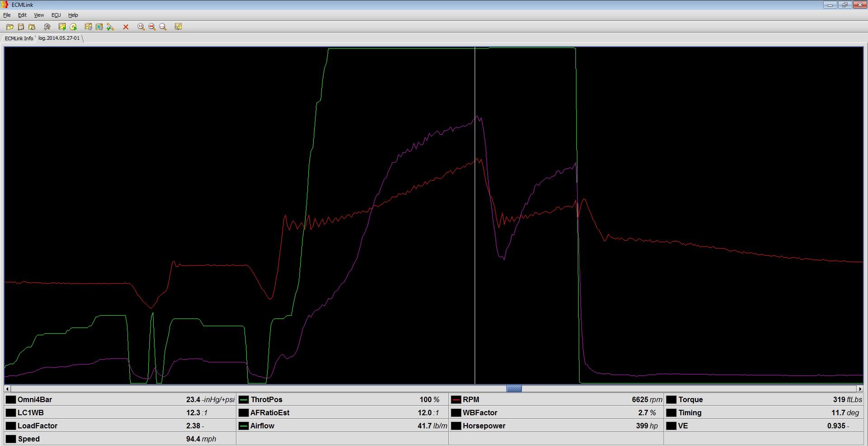The image size is (868, 446).
Task: Click the 100 % throttle value
Action: (x=429, y=399)
